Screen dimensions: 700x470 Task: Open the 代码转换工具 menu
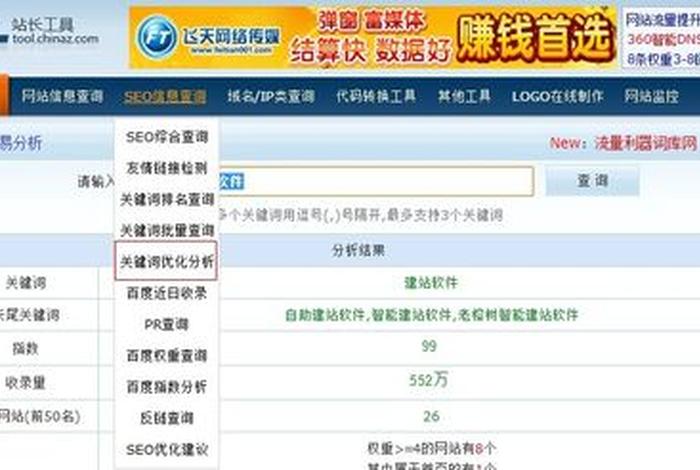pos(376,96)
